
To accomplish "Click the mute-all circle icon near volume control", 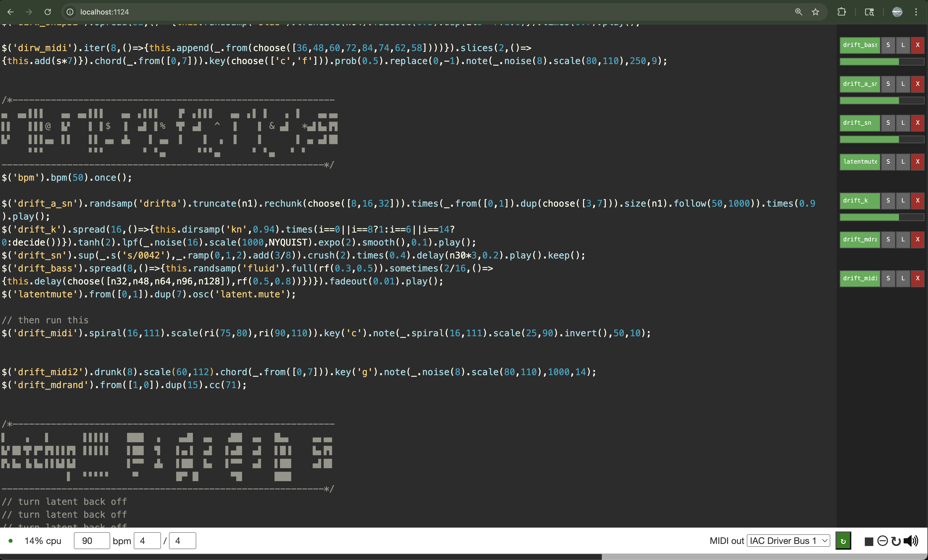I will [x=882, y=541].
